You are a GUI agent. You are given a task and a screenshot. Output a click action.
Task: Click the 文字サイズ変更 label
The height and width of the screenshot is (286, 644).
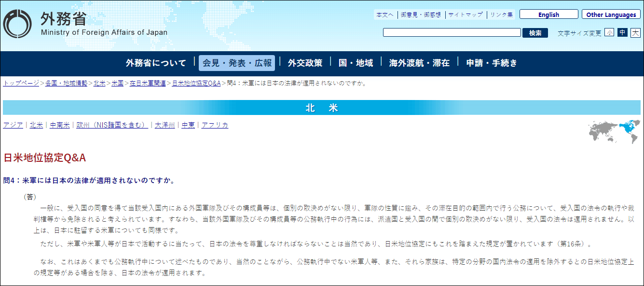coord(579,33)
